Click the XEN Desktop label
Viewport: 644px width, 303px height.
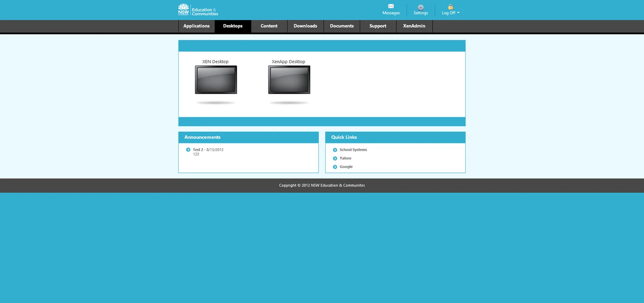click(215, 62)
